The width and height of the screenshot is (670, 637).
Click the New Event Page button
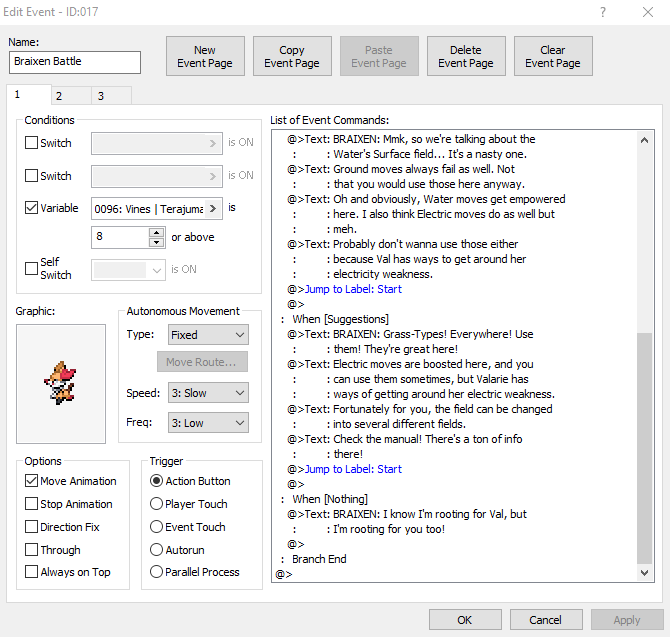click(x=205, y=57)
